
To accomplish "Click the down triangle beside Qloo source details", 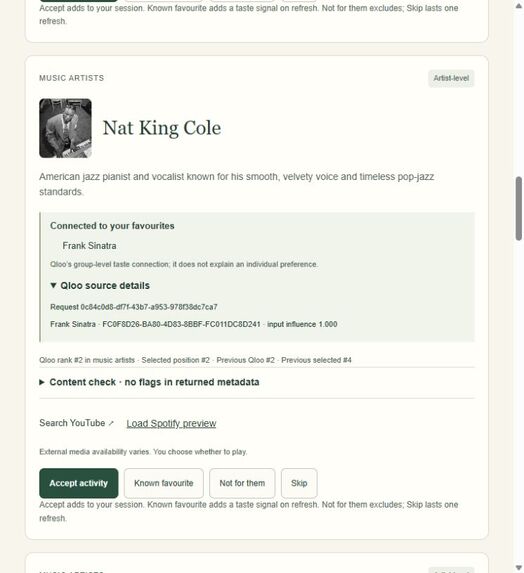I will point(53,285).
